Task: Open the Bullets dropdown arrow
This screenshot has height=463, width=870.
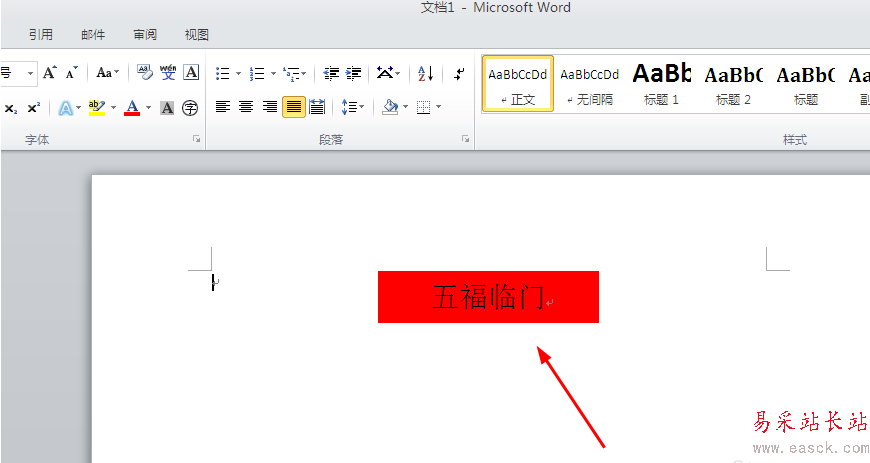Action: (x=239, y=73)
